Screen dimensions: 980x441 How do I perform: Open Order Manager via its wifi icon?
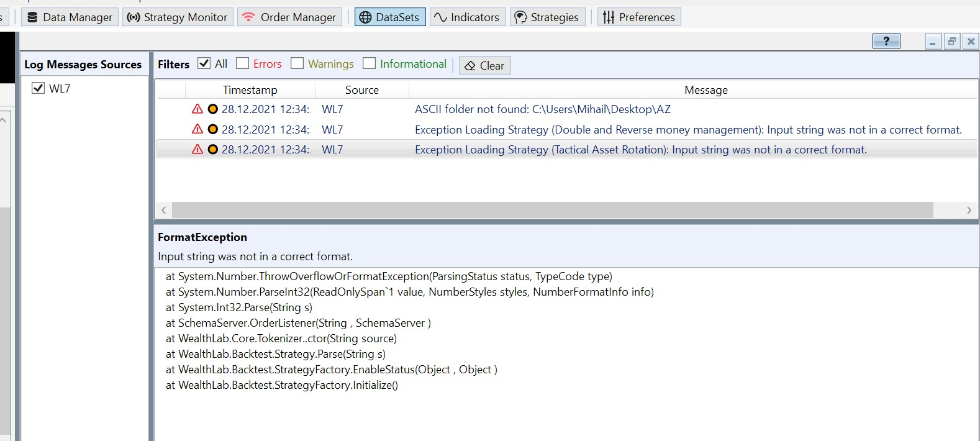pyautogui.click(x=248, y=17)
